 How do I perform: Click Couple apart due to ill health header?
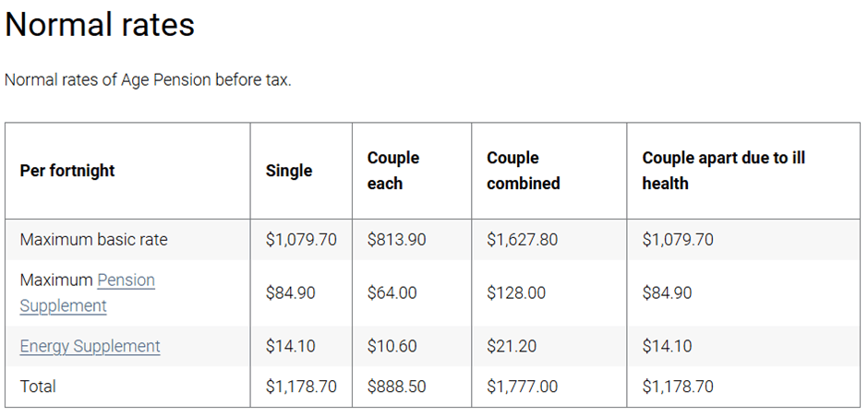pyautogui.click(x=723, y=171)
